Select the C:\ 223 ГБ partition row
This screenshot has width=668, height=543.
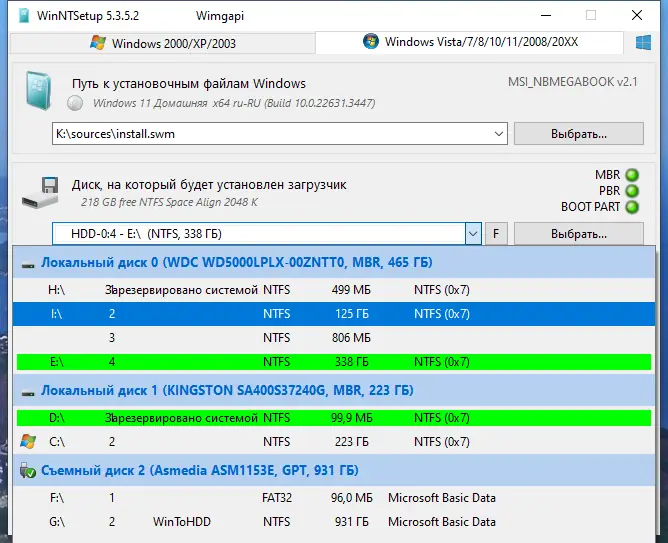pos(334,442)
